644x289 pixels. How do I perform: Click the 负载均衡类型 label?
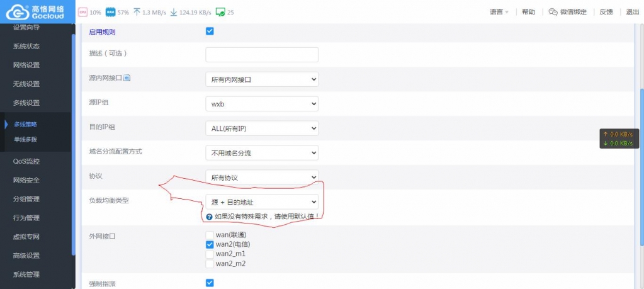click(x=109, y=201)
